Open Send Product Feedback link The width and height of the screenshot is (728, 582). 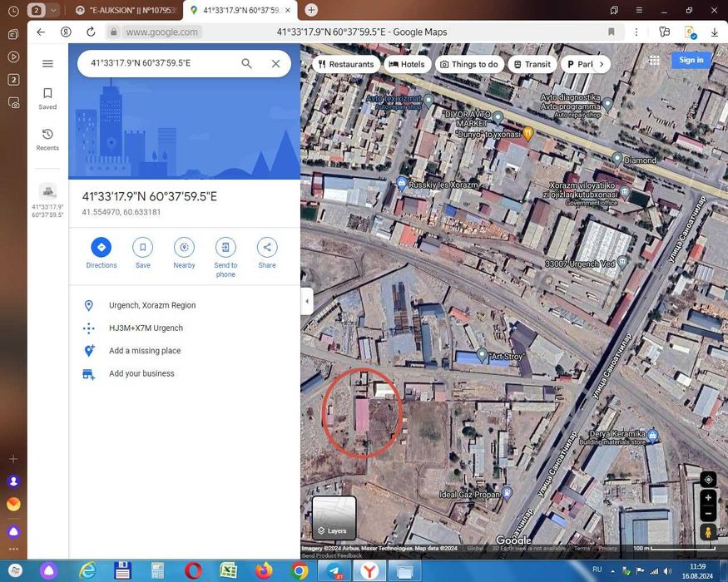tap(332, 555)
